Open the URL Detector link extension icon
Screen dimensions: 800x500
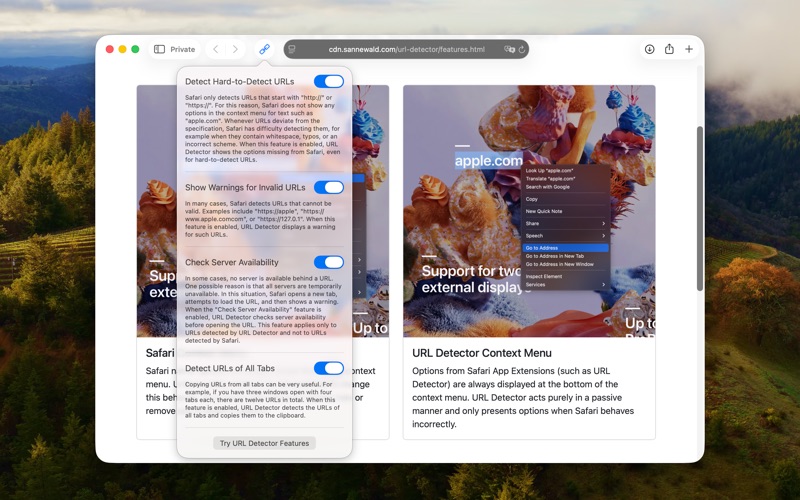[264, 49]
